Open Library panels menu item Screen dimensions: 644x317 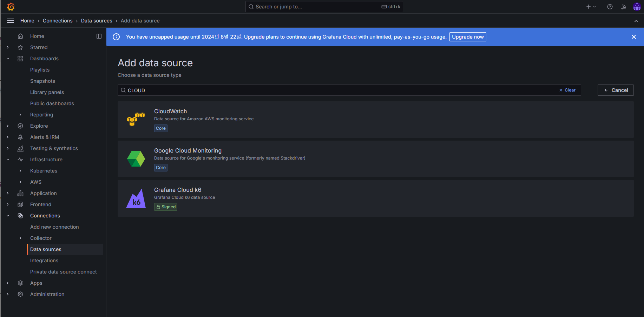pyautogui.click(x=47, y=92)
